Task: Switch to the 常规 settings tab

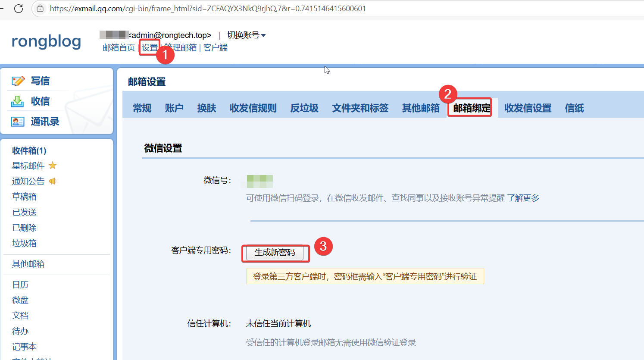Action: [142, 108]
